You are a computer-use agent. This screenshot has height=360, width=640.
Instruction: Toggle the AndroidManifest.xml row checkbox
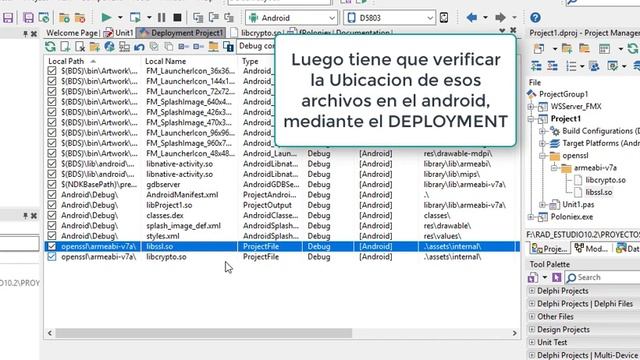(52, 195)
